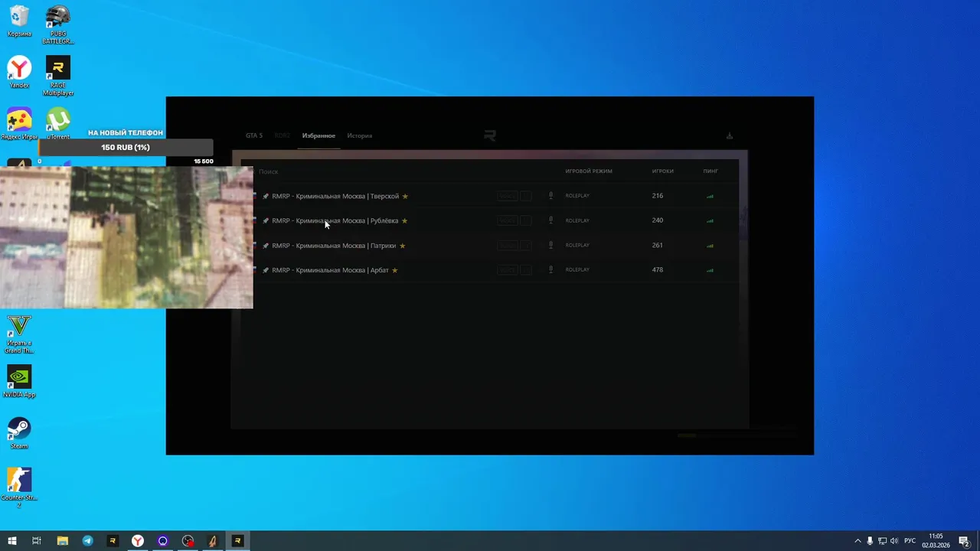Open Yandex browser from the taskbar
Image resolution: width=980 pixels, height=551 pixels.
point(138,541)
